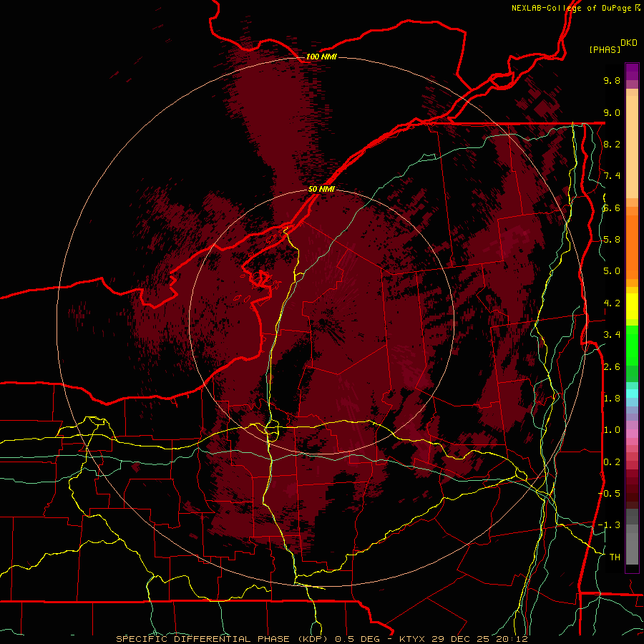The image size is (644, 644).
Task: Click the 3.4 legend value
Action: point(612,335)
